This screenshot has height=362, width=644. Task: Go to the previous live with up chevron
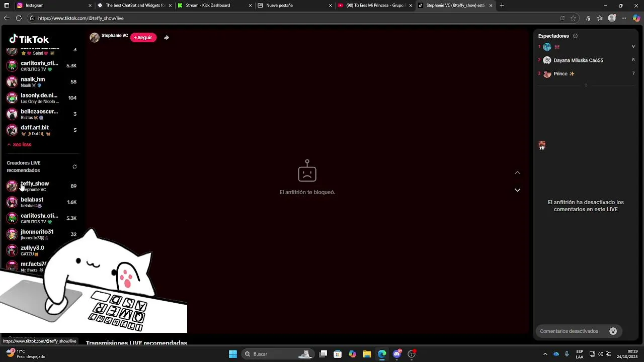tap(517, 172)
